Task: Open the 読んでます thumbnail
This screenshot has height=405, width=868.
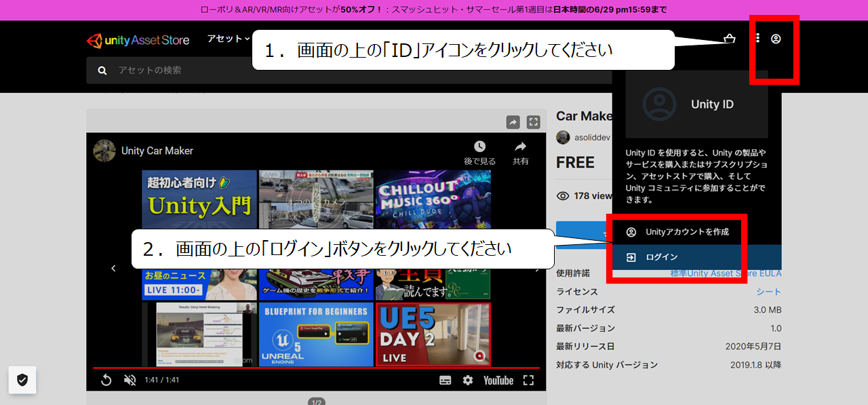Action: pos(433,283)
